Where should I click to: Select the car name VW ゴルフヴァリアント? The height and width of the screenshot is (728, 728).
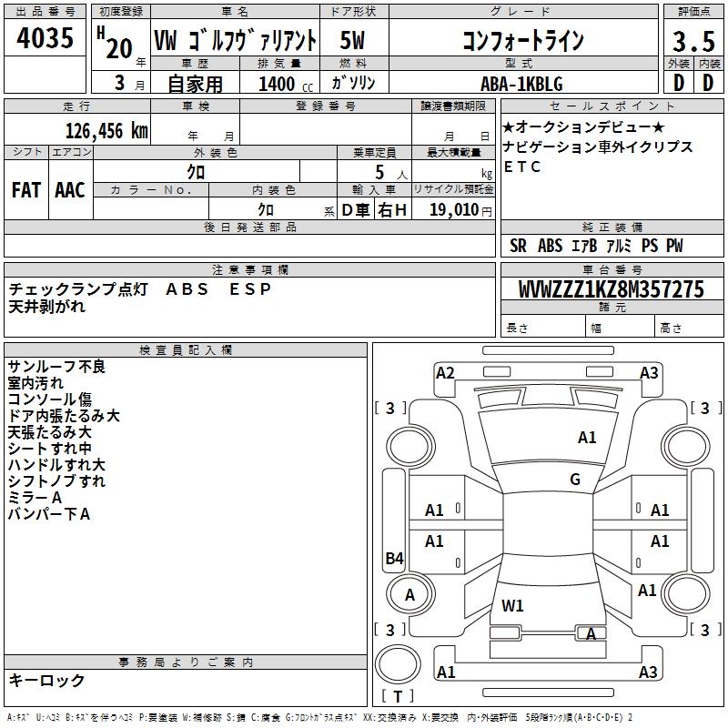click(x=235, y=40)
